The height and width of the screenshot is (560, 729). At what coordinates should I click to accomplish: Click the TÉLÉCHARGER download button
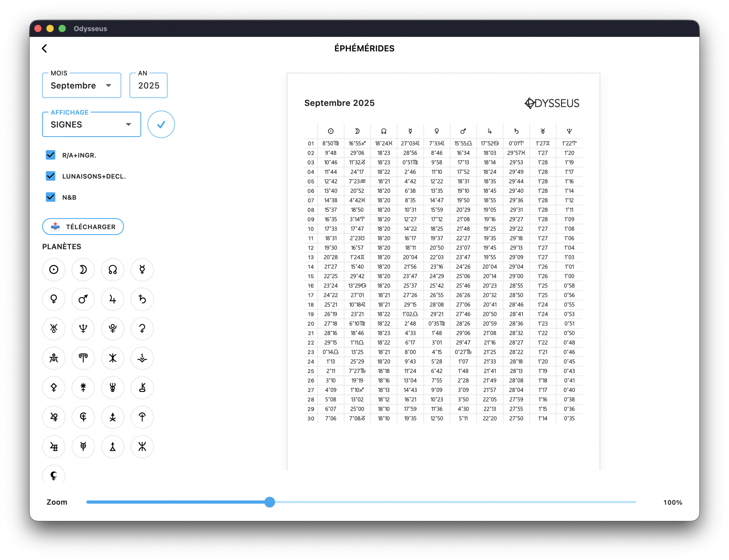tap(83, 227)
